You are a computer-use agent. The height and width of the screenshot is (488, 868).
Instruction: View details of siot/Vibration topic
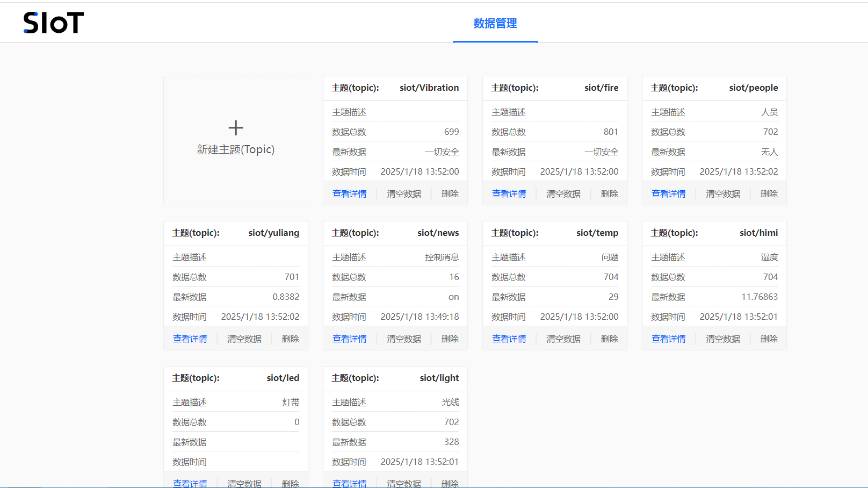point(350,193)
